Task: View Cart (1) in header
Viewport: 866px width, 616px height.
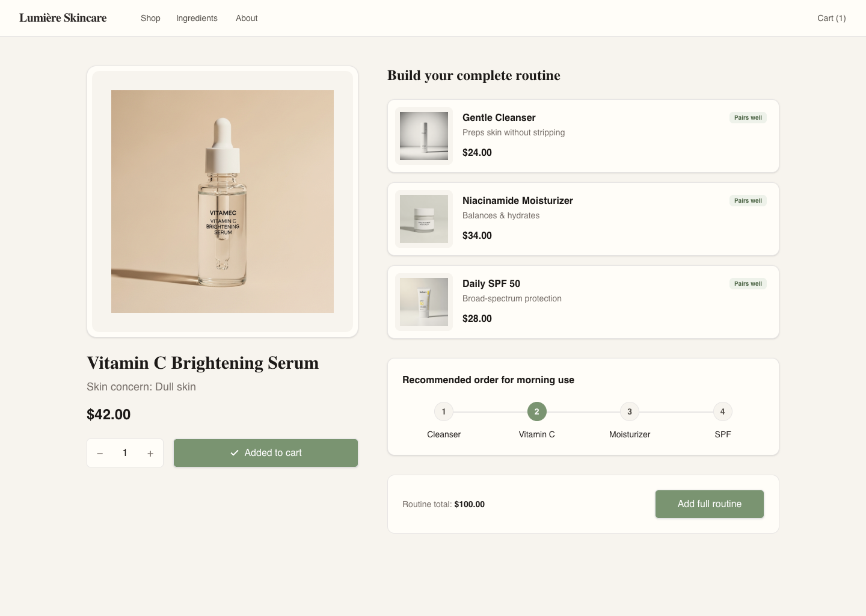Action: [x=832, y=18]
